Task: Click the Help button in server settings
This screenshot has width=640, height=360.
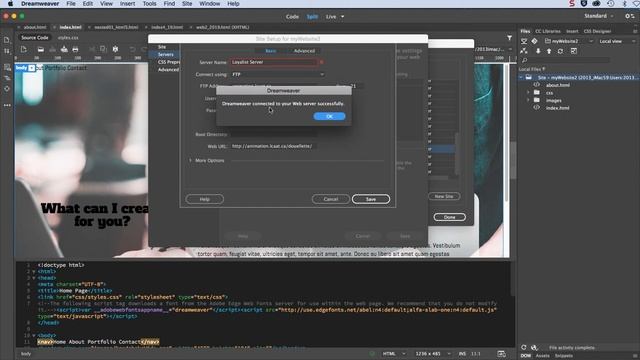Action: point(204,199)
